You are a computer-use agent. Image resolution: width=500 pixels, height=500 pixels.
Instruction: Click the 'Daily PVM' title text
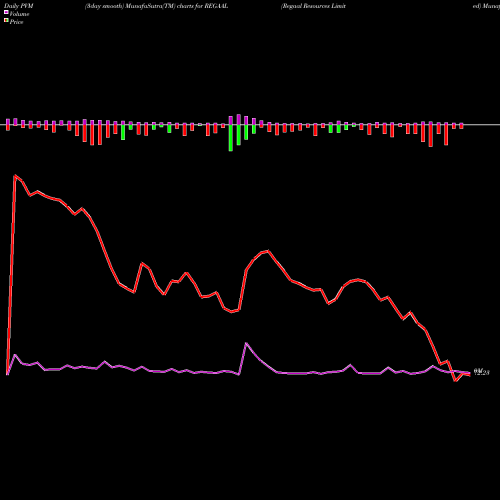(19, 6)
